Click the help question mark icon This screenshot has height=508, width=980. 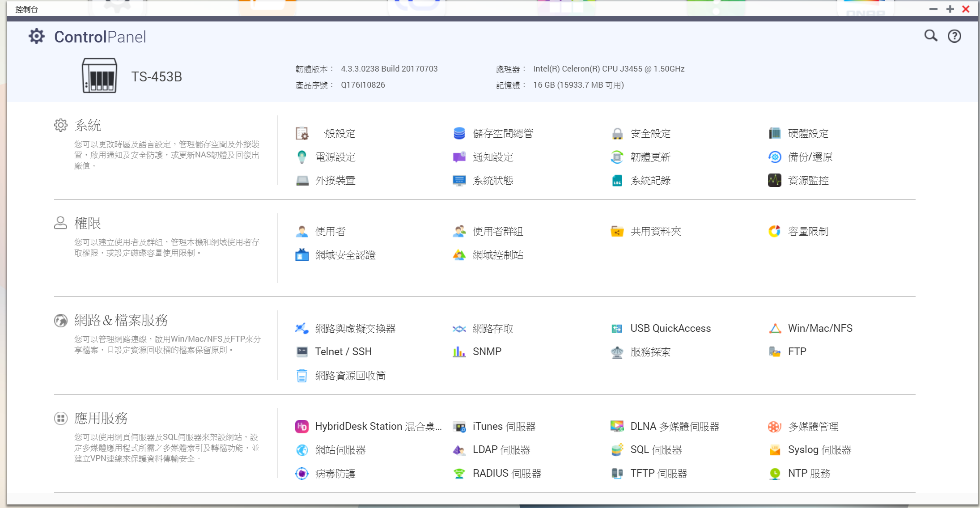tap(954, 36)
